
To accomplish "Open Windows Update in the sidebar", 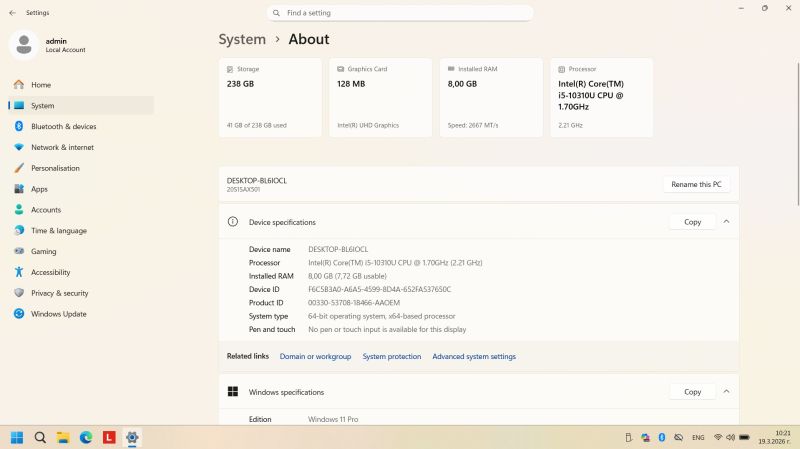I will pos(58,314).
